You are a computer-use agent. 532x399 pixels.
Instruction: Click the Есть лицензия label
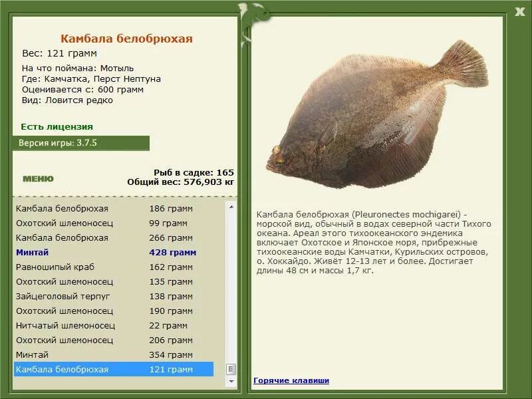tap(57, 126)
